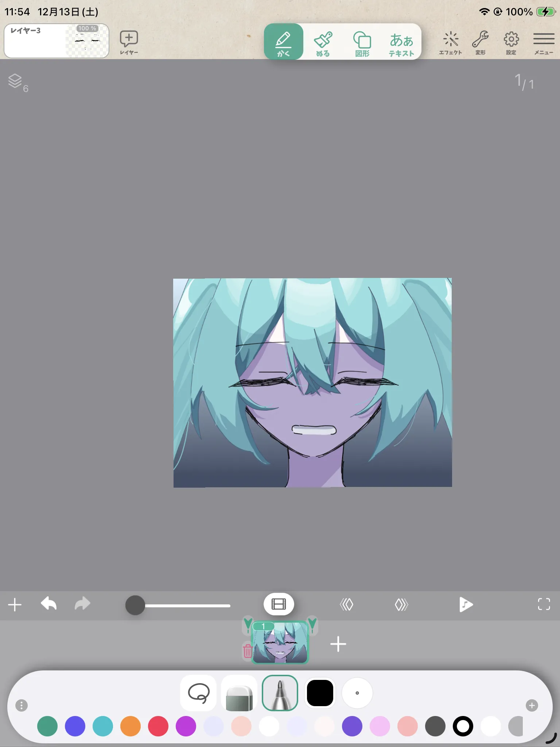Open the 図形 shapes tab
This screenshot has width=560, height=747.
[362, 44]
